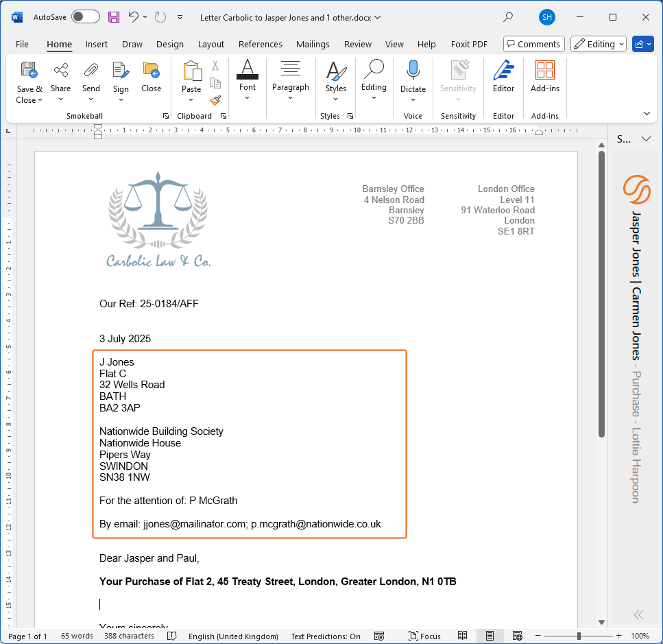Open the Undo history dropdown arrow
The width and height of the screenshot is (663, 644).
coord(145,17)
